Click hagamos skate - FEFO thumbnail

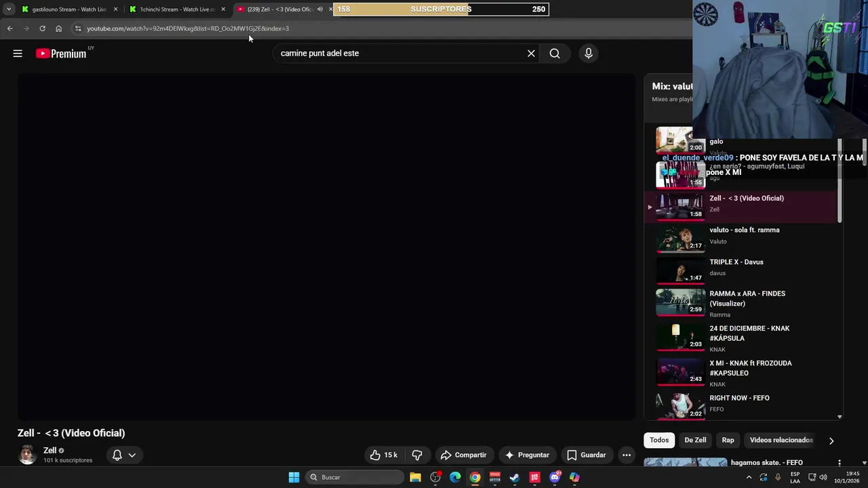(x=685, y=463)
